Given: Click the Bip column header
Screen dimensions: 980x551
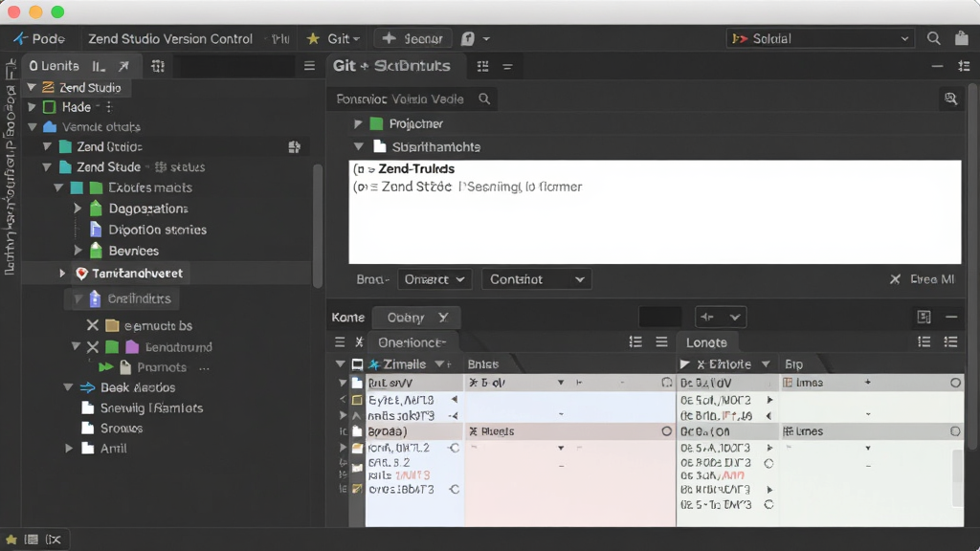Looking at the screenshot, I should [x=793, y=364].
